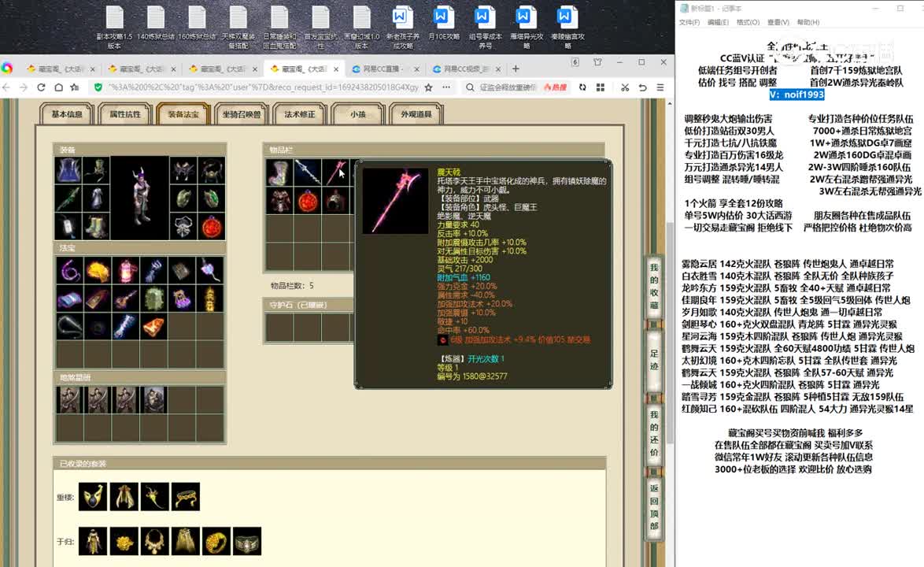Select the green sword weapon in equipment
Viewport: 924px width, 567px height.
tap(68, 198)
